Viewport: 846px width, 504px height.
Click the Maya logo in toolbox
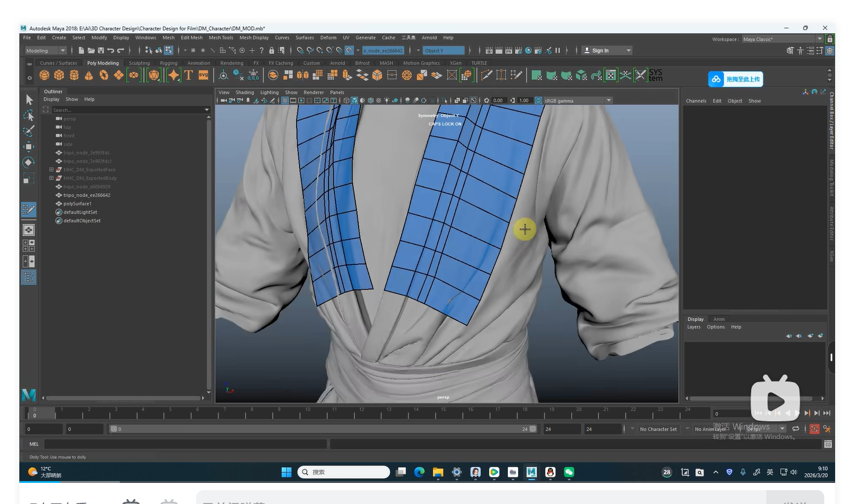pyautogui.click(x=28, y=395)
